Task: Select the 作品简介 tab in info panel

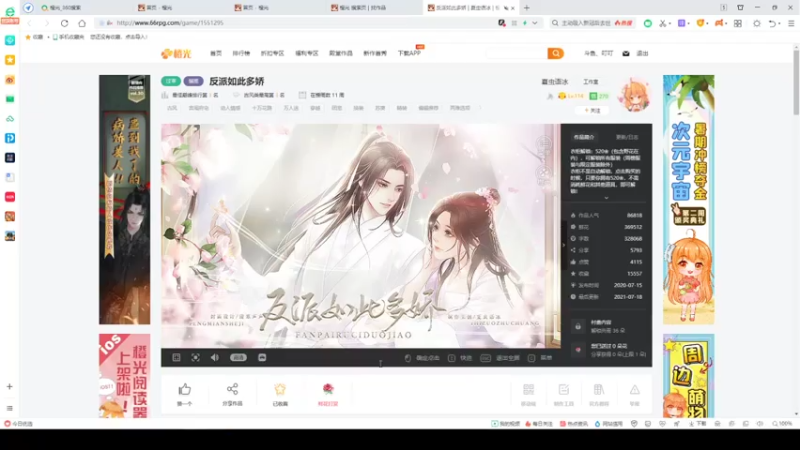Action: click(x=584, y=137)
